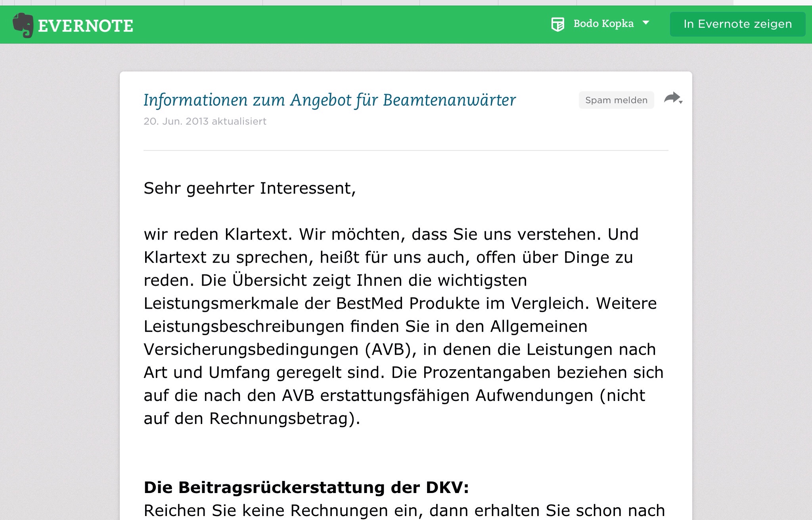812x520 pixels.
Task: Click the Evernote elephant logo icon
Action: (x=23, y=25)
